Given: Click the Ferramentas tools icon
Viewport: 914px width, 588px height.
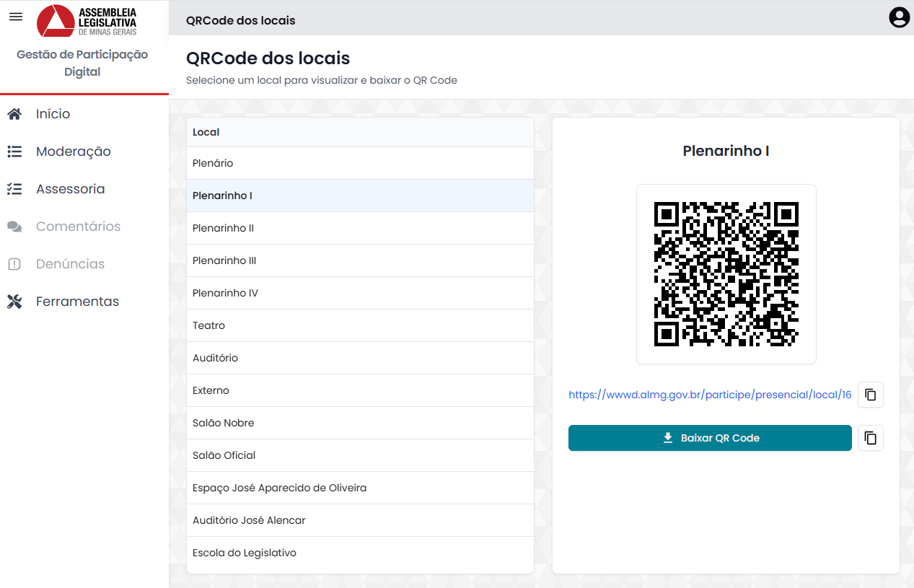Looking at the screenshot, I should point(14,302).
